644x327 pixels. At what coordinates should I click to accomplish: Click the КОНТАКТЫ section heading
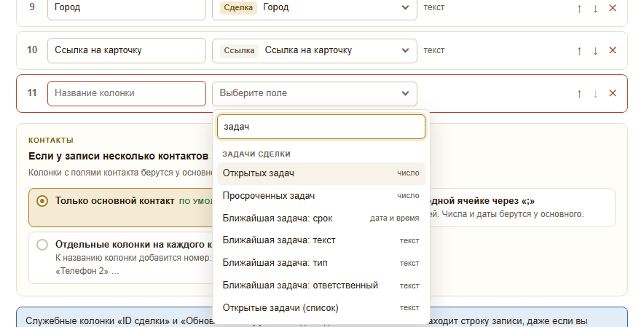51,140
